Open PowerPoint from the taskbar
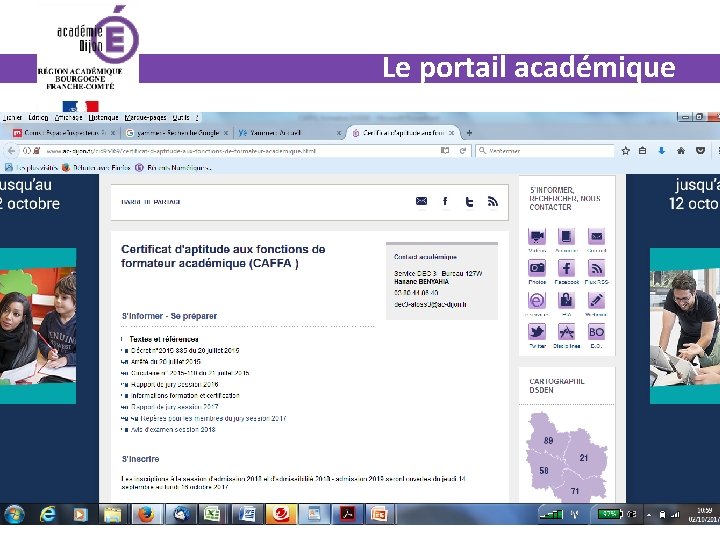The image size is (720, 540). click(379, 514)
